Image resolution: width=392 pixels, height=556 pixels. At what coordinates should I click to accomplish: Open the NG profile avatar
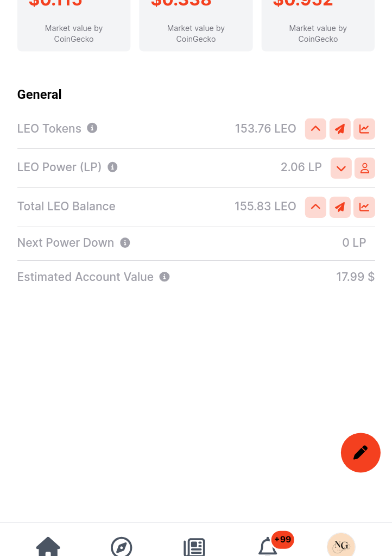[341, 545]
